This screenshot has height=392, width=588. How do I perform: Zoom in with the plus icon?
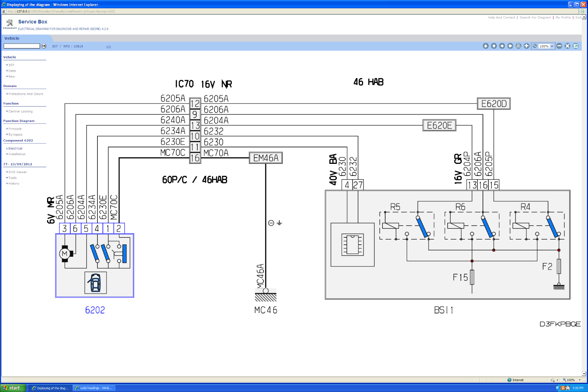pyautogui.click(x=527, y=46)
